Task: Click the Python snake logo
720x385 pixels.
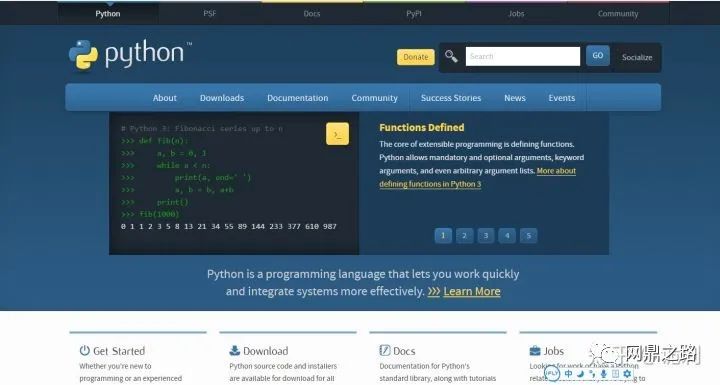Action: pyautogui.click(x=84, y=55)
